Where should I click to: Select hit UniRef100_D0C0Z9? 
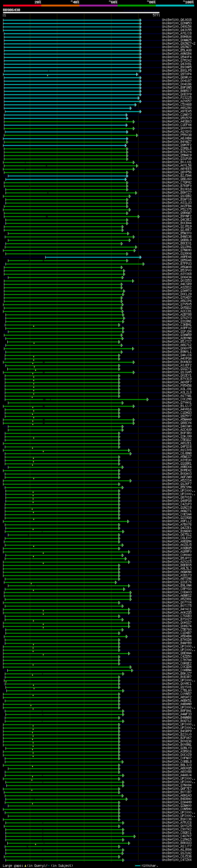pos(177,755)
